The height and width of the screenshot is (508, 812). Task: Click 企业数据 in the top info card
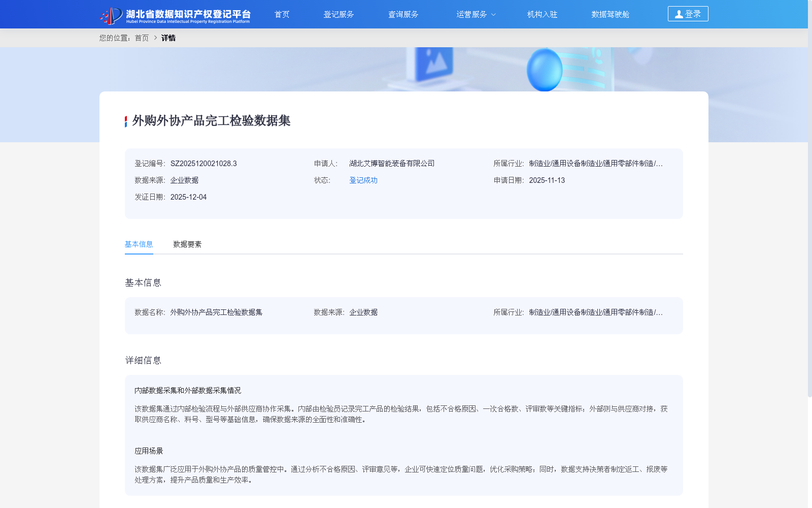184,180
